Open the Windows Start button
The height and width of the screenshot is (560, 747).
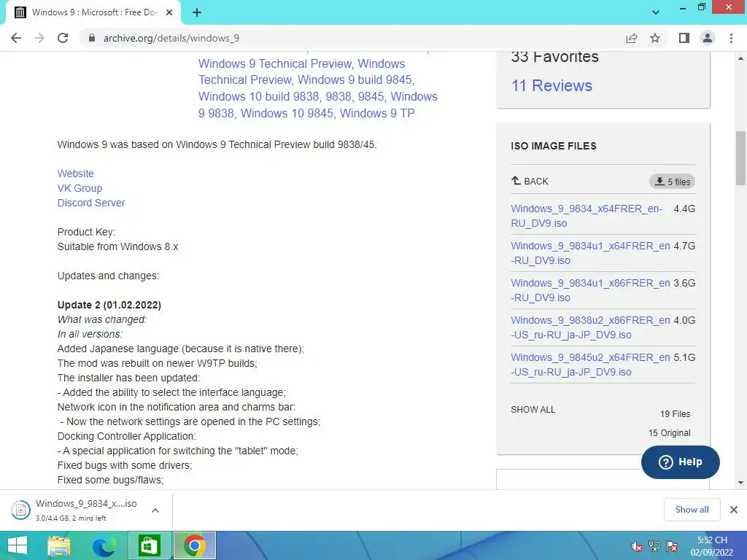click(x=18, y=545)
